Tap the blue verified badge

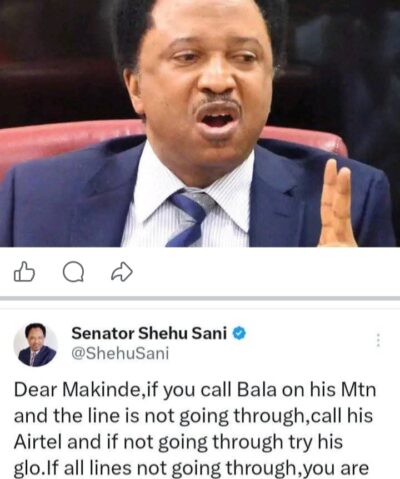click(239, 333)
